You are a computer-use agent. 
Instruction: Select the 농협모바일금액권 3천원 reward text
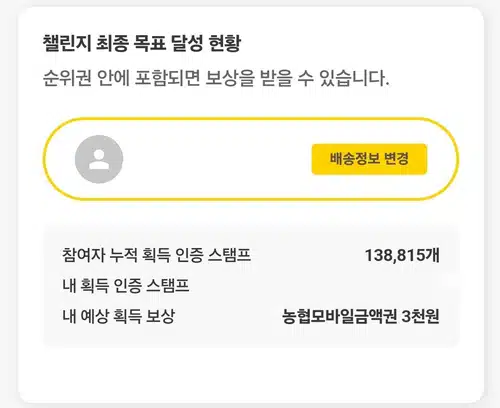tap(361, 316)
